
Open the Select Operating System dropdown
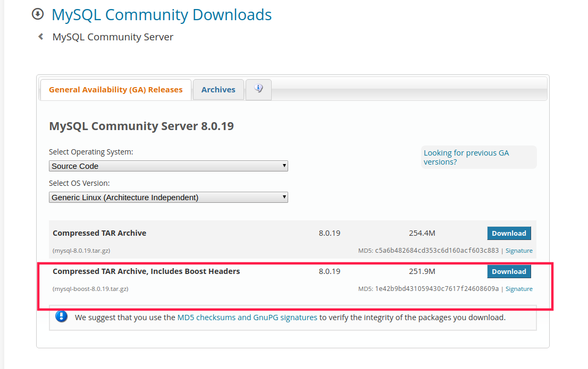click(169, 166)
